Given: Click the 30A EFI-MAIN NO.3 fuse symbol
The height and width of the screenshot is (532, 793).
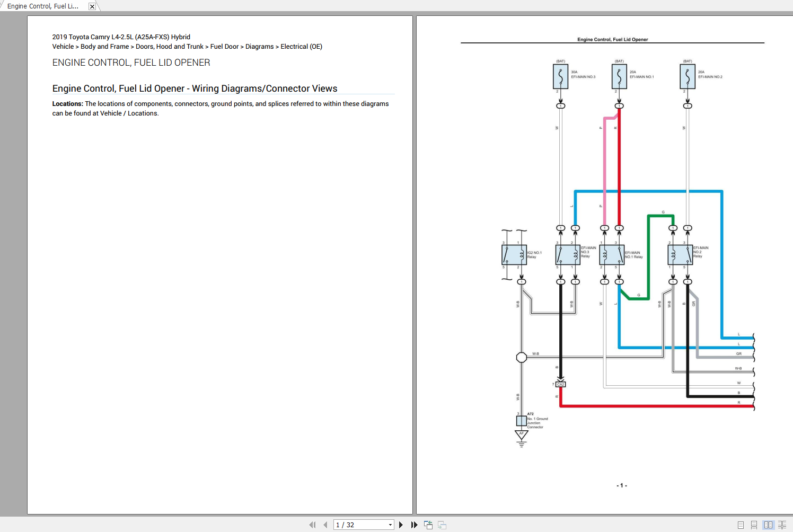Looking at the screenshot, I should click(x=561, y=76).
